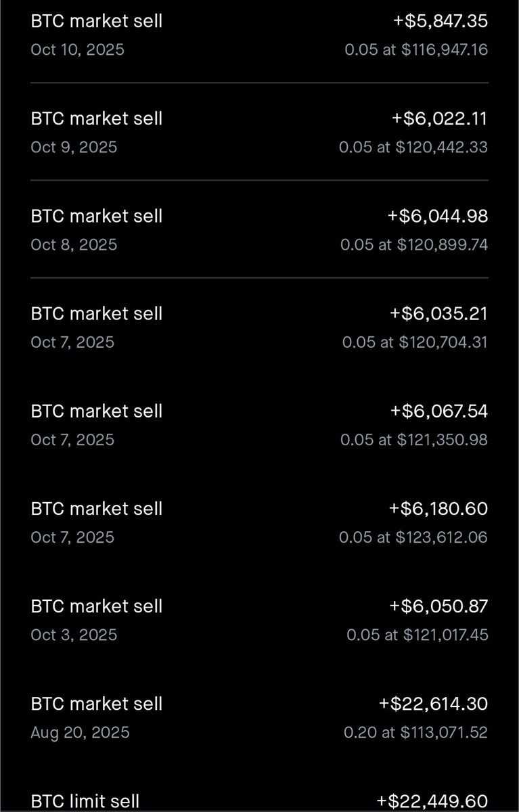Click the 0.05 at $121,017.45 detail
This screenshot has width=519, height=812.
click(x=418, y=635)
